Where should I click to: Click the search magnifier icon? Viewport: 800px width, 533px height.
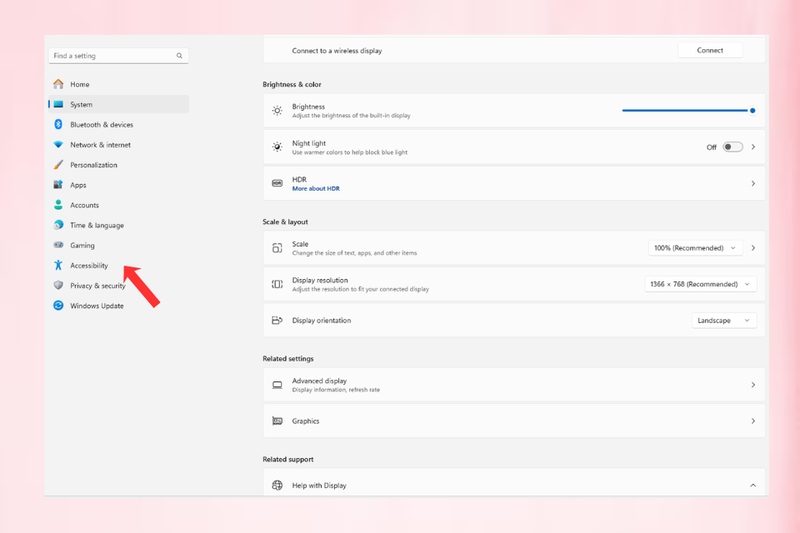tap(180, 56)
